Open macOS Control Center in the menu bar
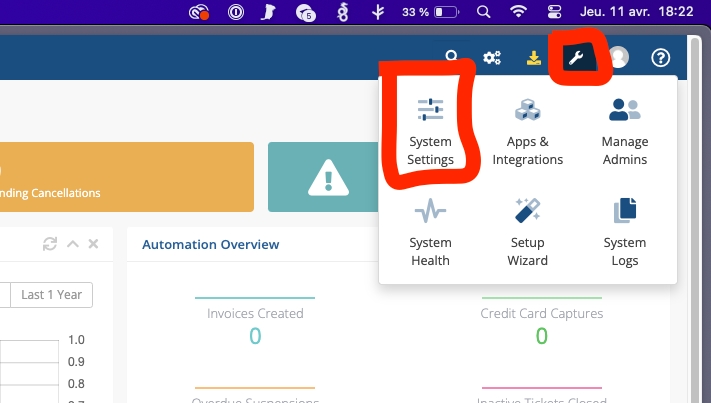 click(555, 12)
